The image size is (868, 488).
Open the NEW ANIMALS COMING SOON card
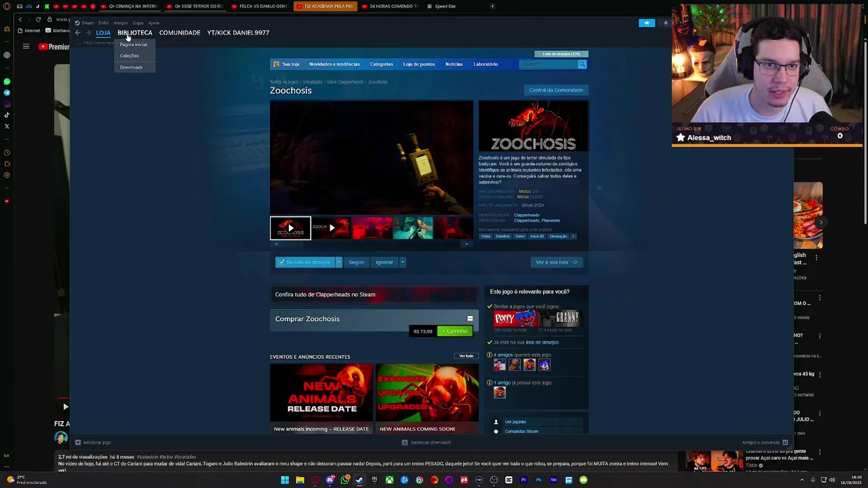coord(427,399)
